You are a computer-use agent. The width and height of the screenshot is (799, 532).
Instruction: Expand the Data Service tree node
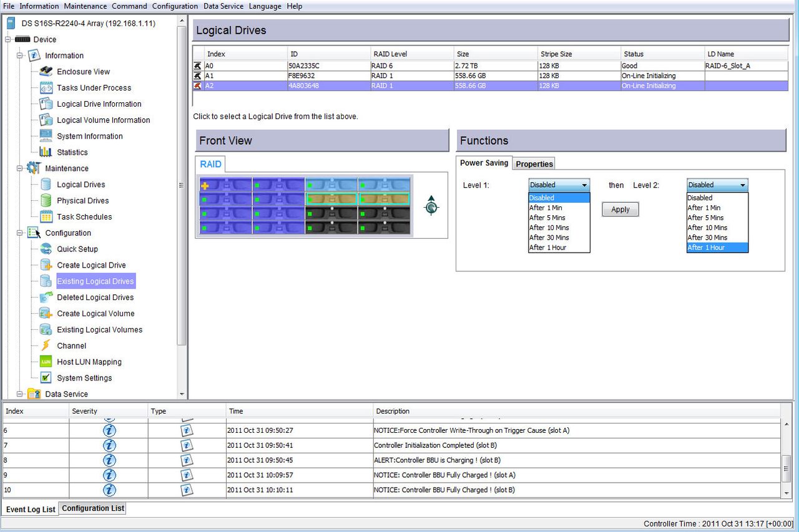(x=20, y=394)
